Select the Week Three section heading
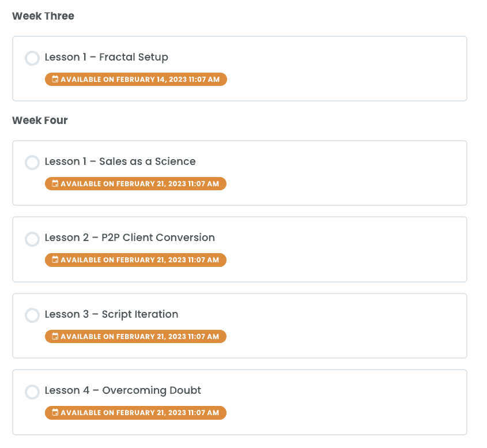The width and height of the screenshot is (487, 448). tap(43, 16)
